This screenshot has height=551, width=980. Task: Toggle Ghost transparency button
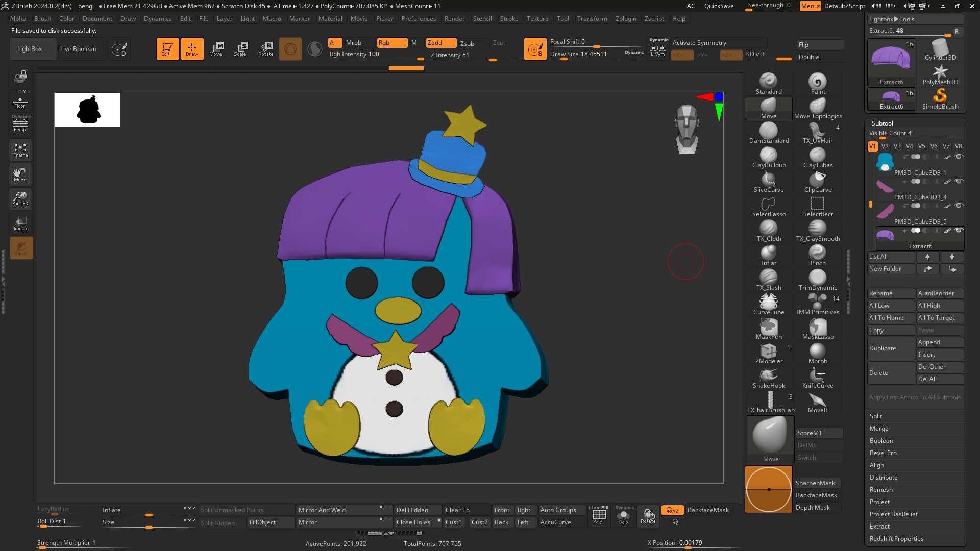click(21, 248)
